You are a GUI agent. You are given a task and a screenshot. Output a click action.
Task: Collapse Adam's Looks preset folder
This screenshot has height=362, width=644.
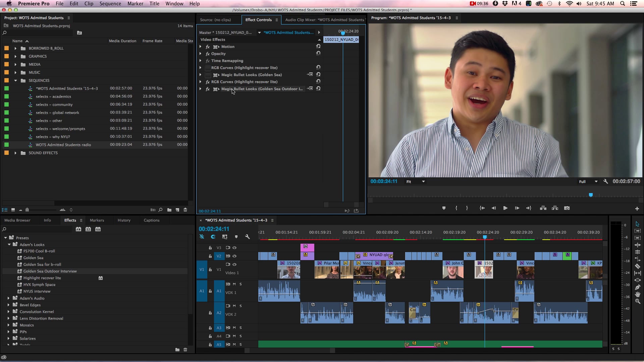click(9, 245)
